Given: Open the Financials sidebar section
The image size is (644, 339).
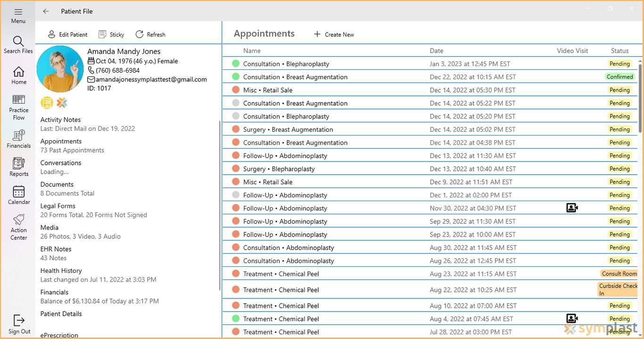Looking at the screenshot, I should tap(18, 139).
